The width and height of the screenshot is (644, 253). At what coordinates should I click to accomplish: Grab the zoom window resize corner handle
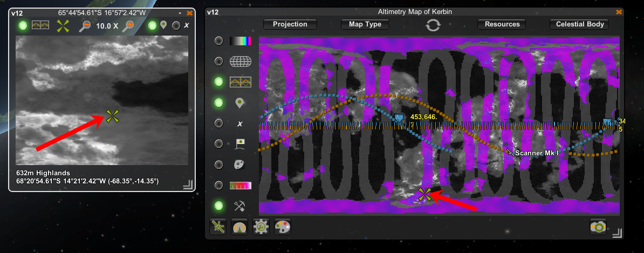pos(187,186)
